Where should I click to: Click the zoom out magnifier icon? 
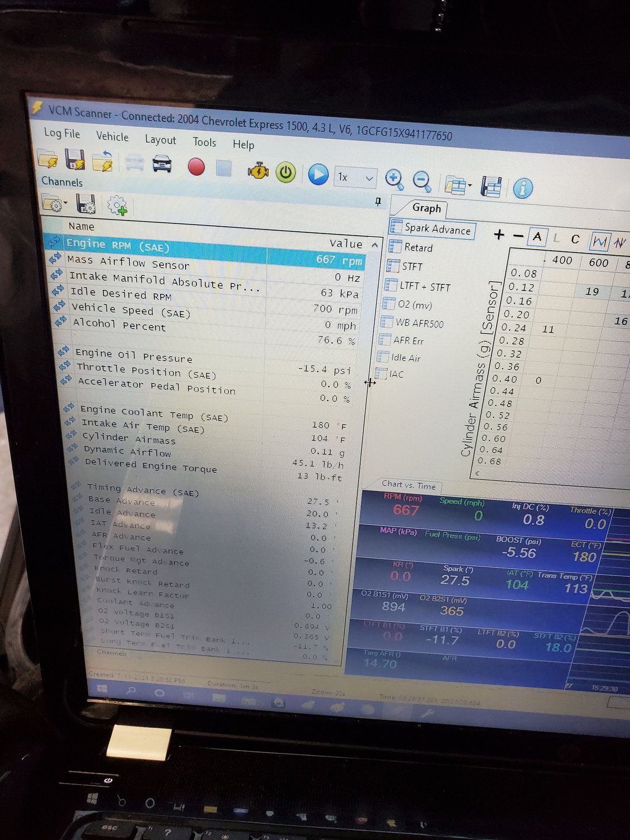coord(422,181)
